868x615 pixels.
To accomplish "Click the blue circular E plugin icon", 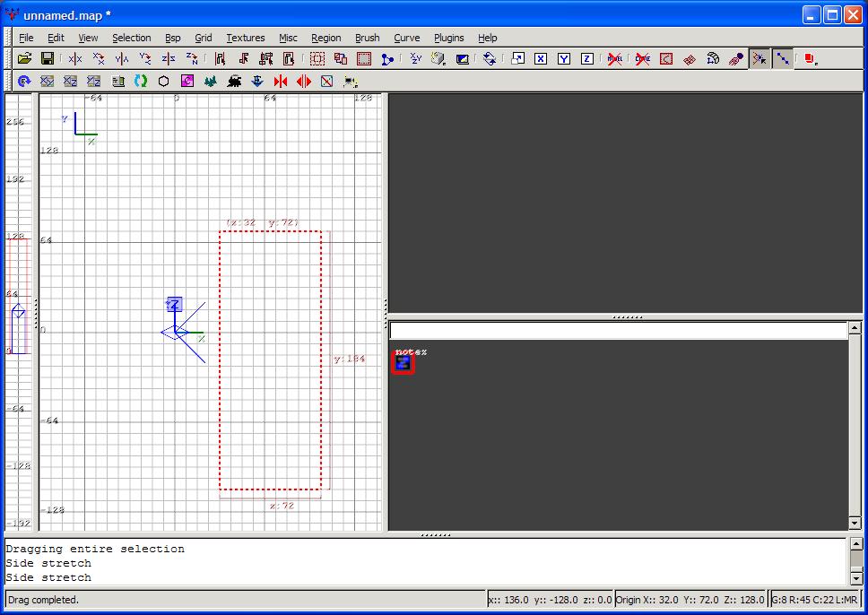I will (x=24, y=82).
